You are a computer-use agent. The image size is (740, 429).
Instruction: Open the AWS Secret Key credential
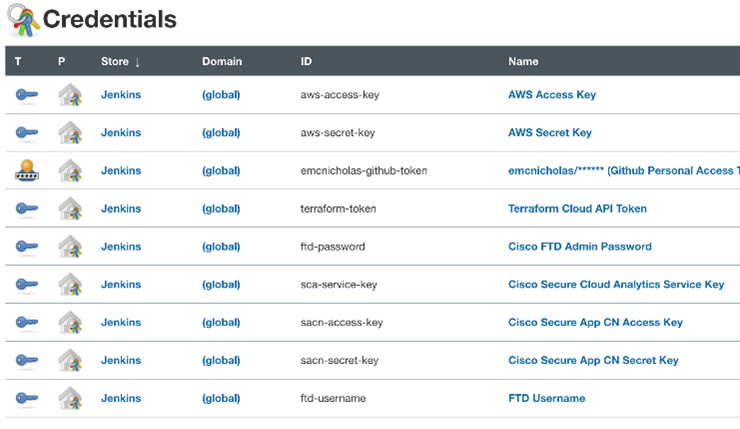pyautogui.click(x=550, y=133)
